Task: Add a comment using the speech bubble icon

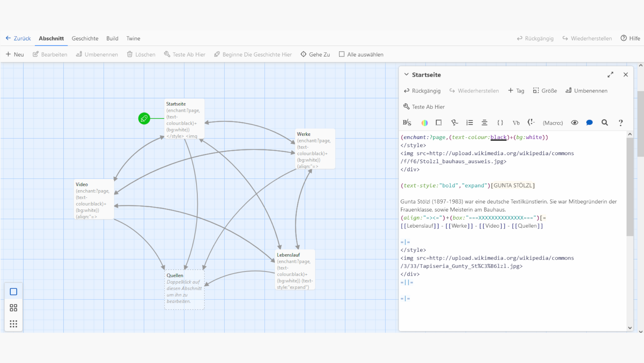Action: click(x=589, y=123)
